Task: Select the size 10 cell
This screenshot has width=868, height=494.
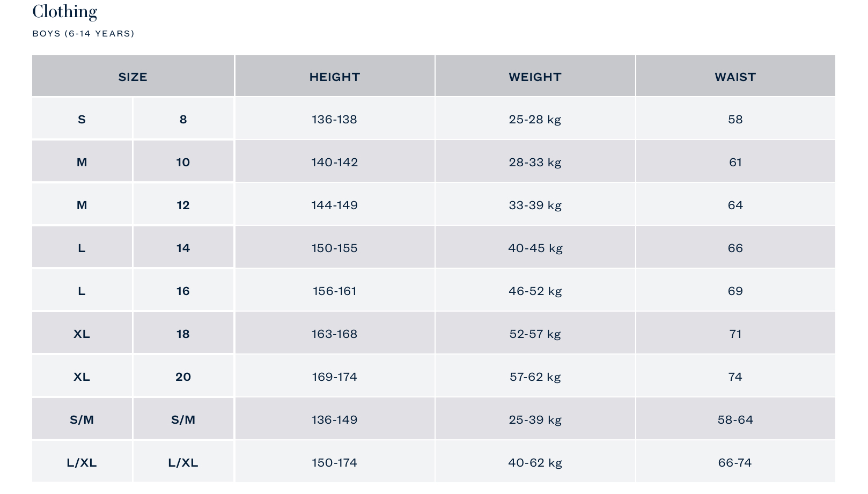Action: tap(183, 162)
